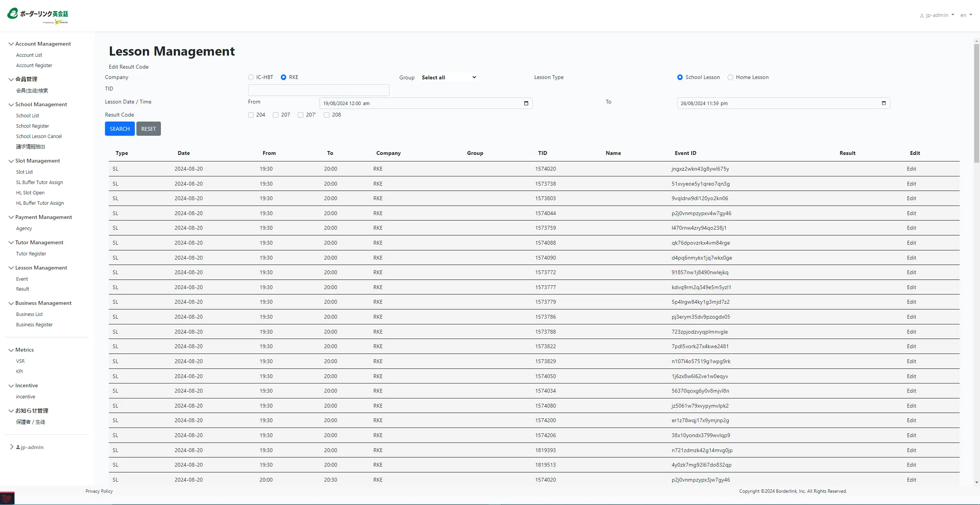Click the page vertical scrollbar thumb

tap(976, 104)
